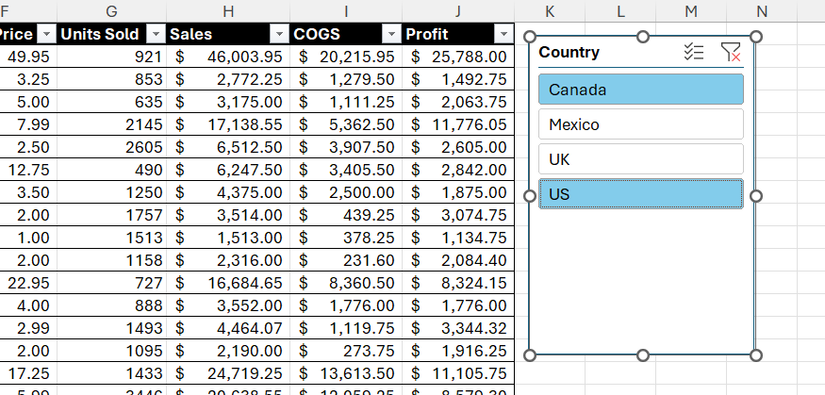Image resolution: width=825 pixels, height=395 pixels.
Task: Select Units Sold cell 921
Action: [112, 57]
